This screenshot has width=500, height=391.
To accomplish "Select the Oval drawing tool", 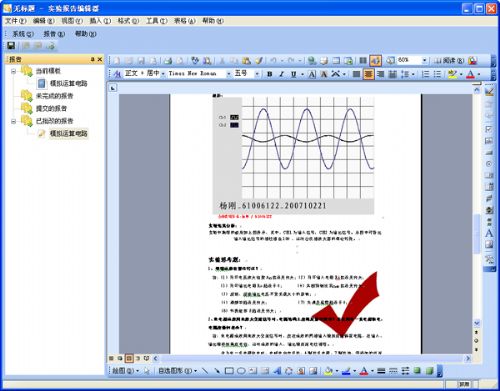I will tap(241, 371).
